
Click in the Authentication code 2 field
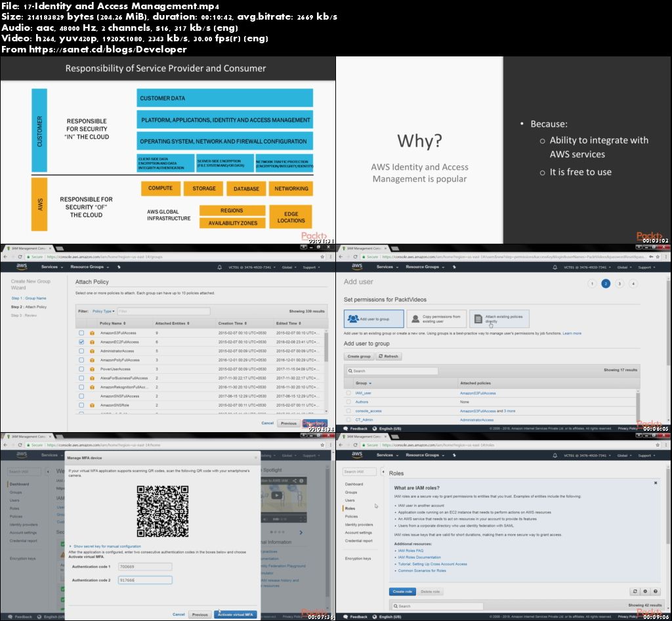pos(145,580)
